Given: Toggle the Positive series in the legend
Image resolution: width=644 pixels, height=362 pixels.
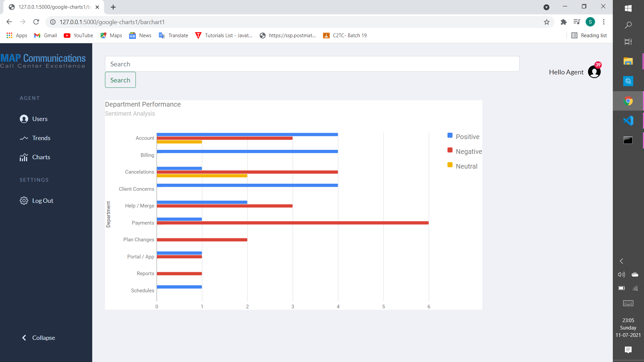Looking at the screenshot, I should coord(467,136).
